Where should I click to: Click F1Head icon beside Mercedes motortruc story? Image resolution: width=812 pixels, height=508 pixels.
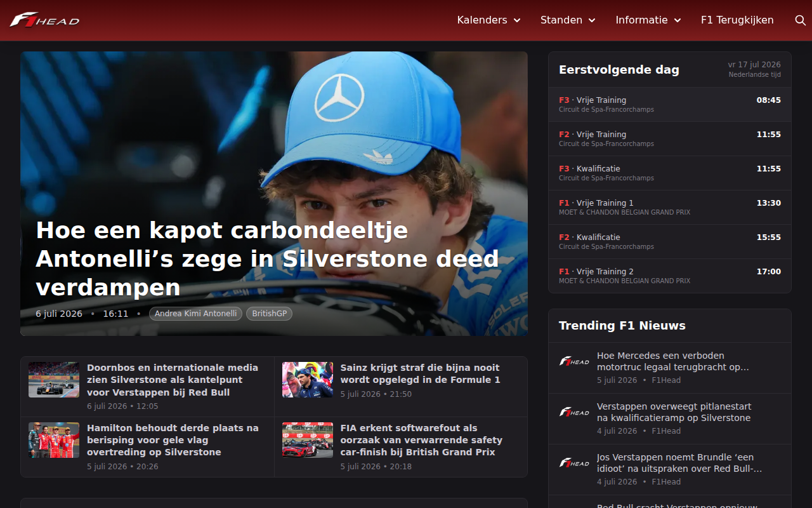(574, 361)
